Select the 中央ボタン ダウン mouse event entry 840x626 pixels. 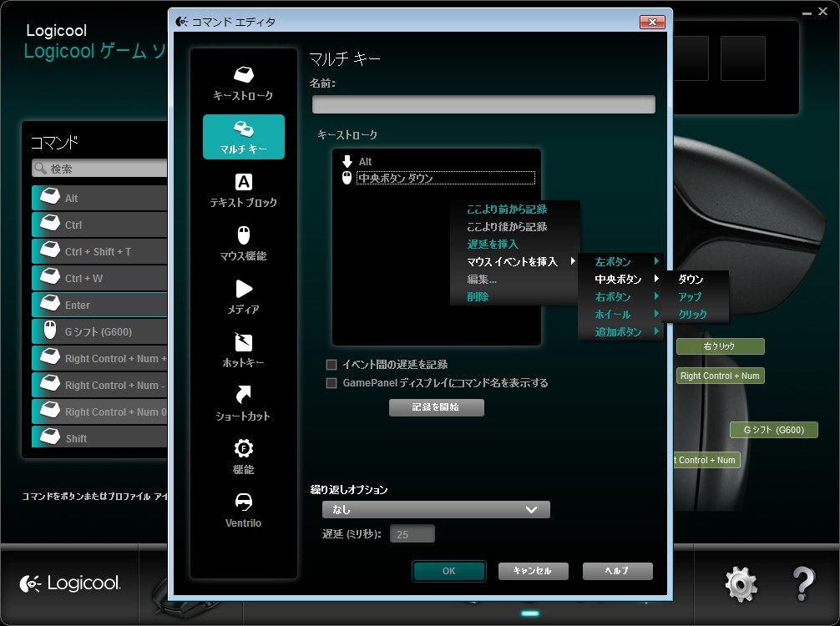click(446, 178)
